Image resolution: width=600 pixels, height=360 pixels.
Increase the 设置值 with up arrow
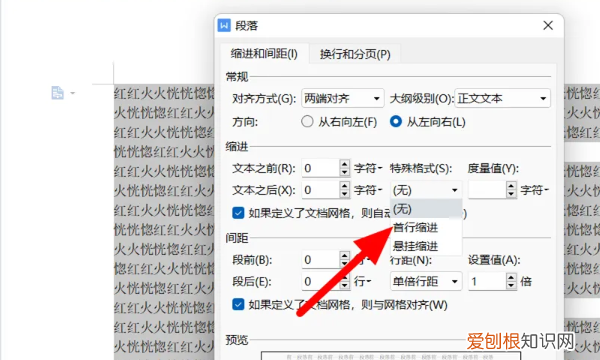tap(511, 277)
